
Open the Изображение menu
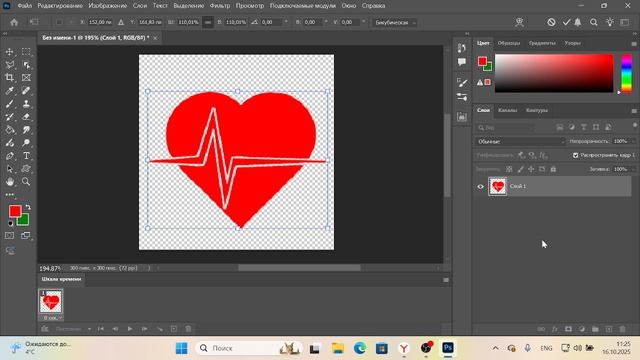point(108,6)
